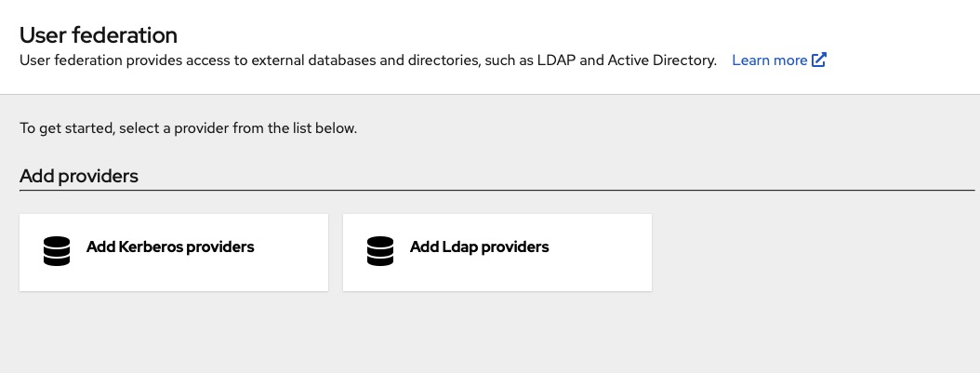Click the 'To get started' instruction text
980x373 pixels.
pyautogui.click(x=188, y=128)
